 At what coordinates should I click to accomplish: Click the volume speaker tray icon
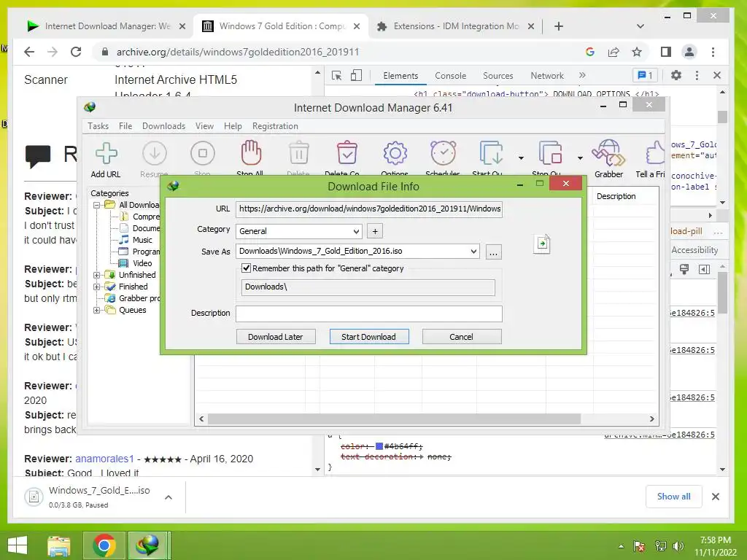pos(678,545)
